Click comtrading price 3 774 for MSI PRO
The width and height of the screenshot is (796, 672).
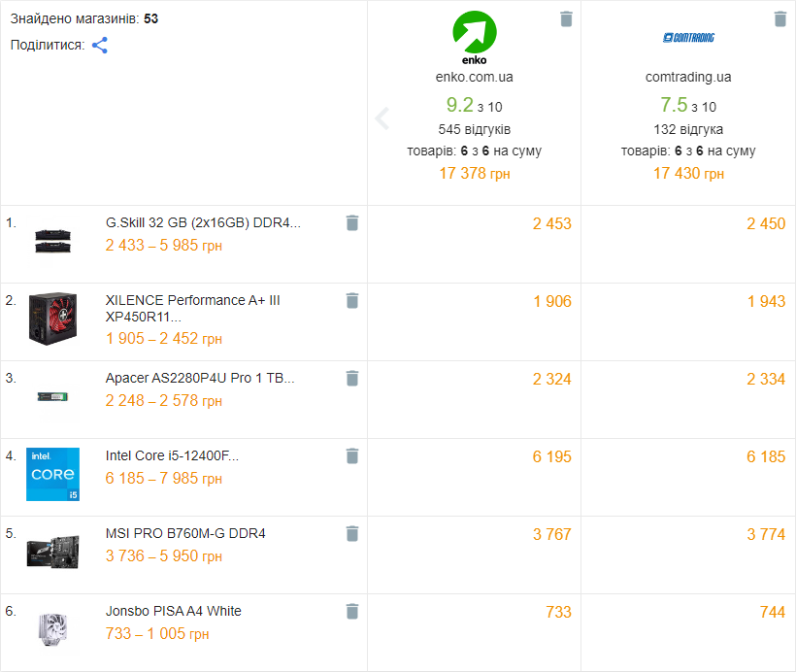[766, 535]
